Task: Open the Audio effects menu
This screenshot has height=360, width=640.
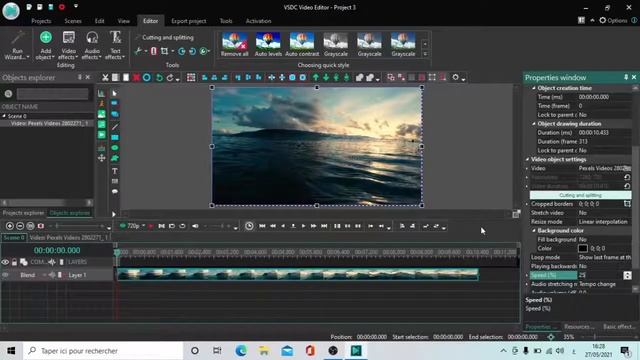Action: coord(92,45)
